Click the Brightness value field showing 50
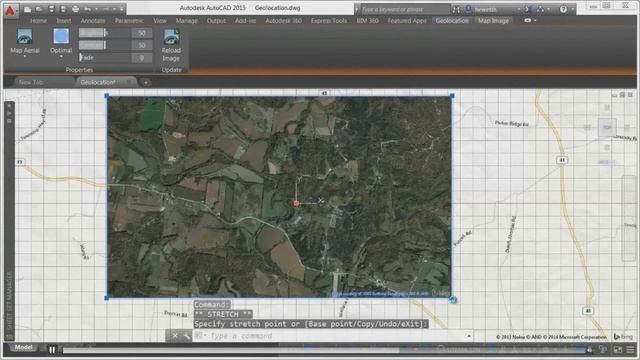This screenshot has height=360, width=640. click(142, 33)
